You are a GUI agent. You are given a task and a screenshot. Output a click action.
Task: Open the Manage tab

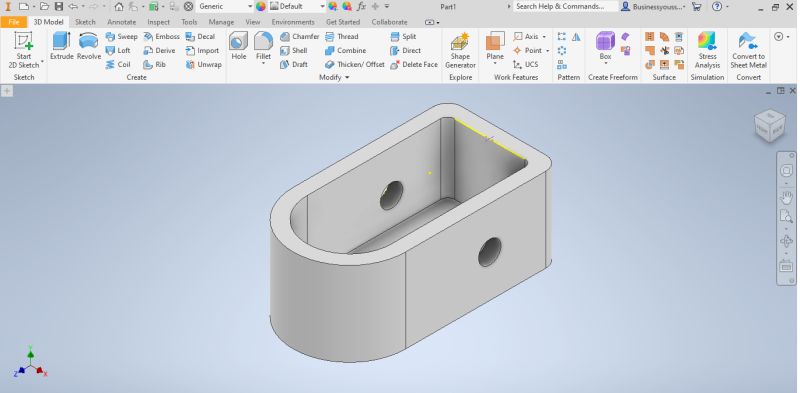(x=221, y=22)
